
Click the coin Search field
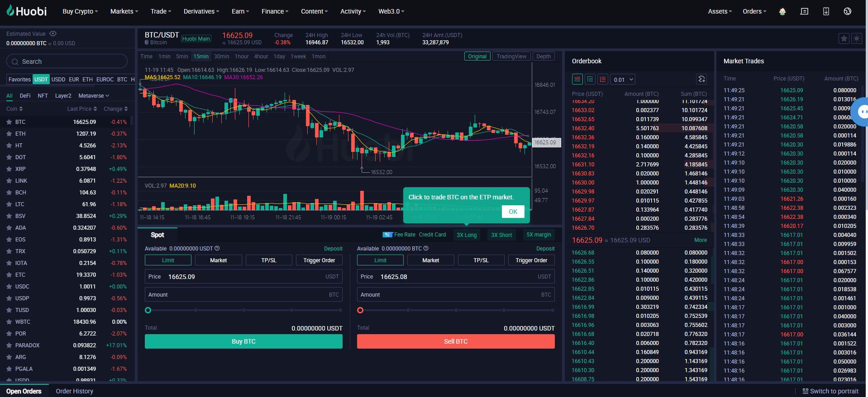[x=67, y=61]
